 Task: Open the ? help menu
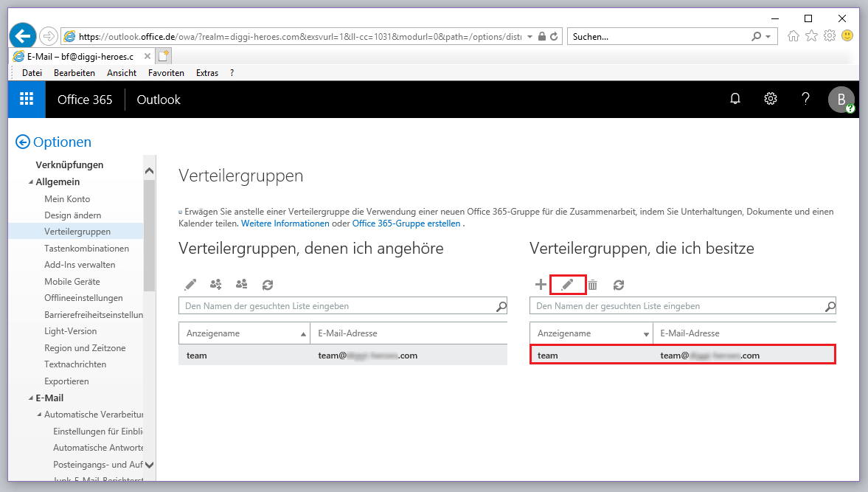pyautogui.click(x=232, y=72)
